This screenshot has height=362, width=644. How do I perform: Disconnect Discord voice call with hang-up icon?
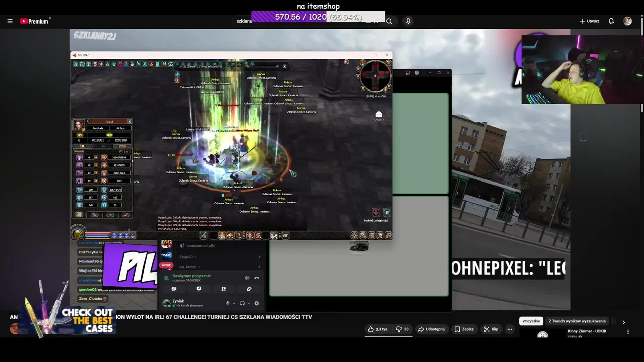(x=257, y=278)
